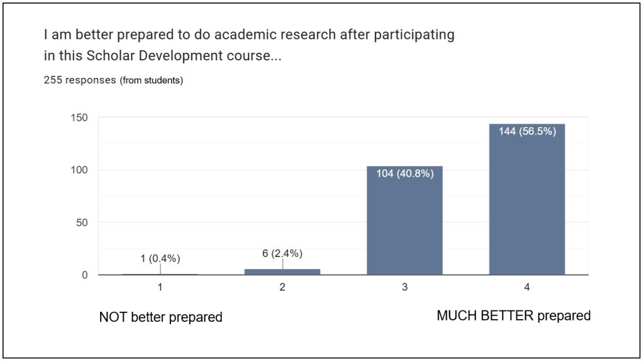The height and width of the screenshot is (362, 644).
Task: Click the 1 (0.4%) data label
Action: click(160, 258)
